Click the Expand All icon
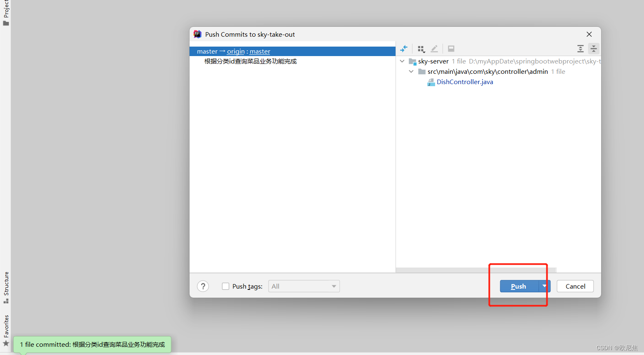644x355 pixels. coord(580,49)
